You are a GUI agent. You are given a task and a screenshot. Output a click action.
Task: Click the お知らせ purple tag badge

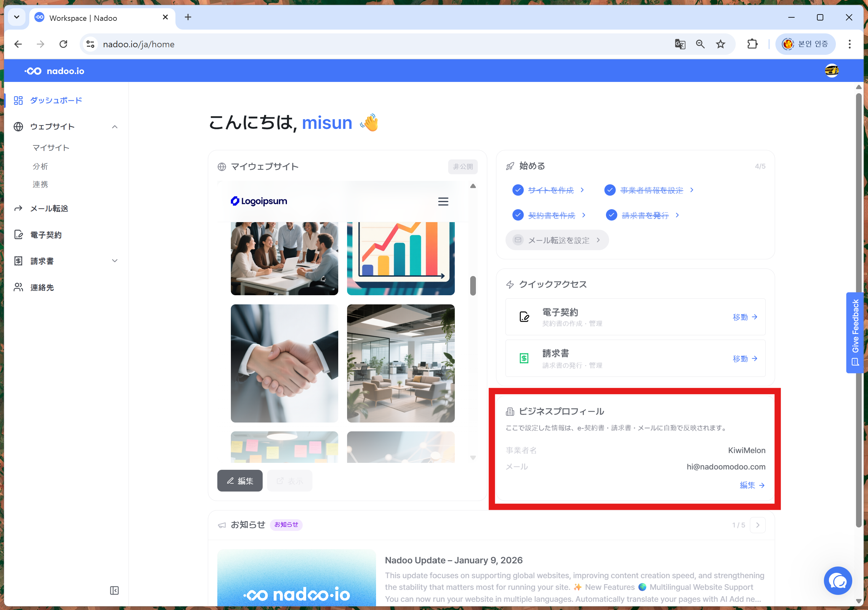click(x=286, y=525)
